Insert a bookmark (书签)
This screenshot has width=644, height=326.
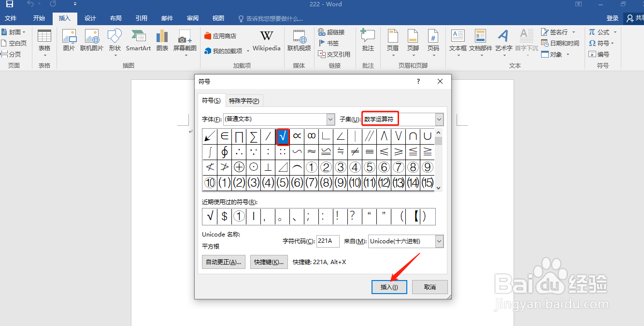[329, 43]
